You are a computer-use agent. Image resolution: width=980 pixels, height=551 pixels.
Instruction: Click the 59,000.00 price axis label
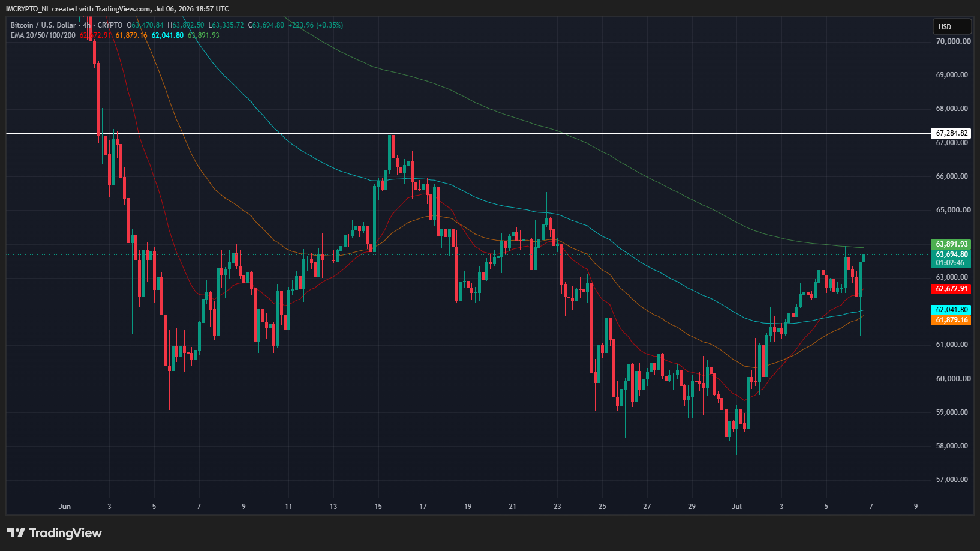tap(952, 412)
